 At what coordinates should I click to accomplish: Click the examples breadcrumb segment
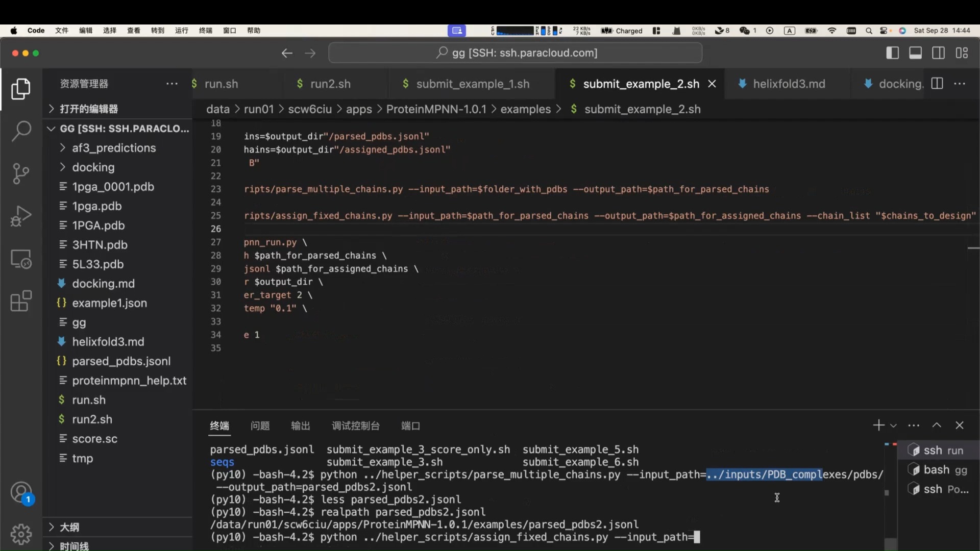525,109
